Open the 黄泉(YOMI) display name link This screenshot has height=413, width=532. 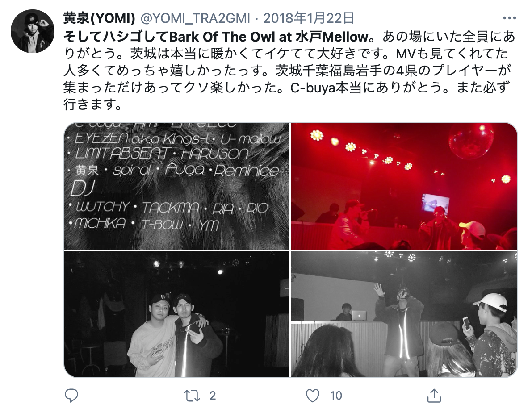click(99, 18)
